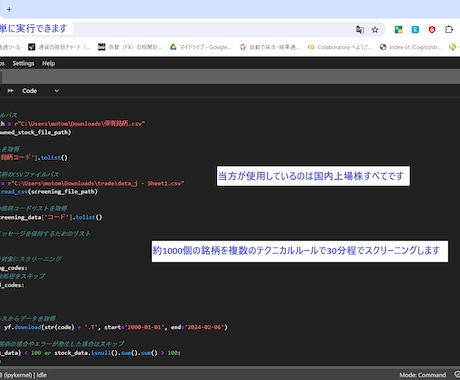Click the yf.download code line
460x380 pixels.
[x=114, y=327]
